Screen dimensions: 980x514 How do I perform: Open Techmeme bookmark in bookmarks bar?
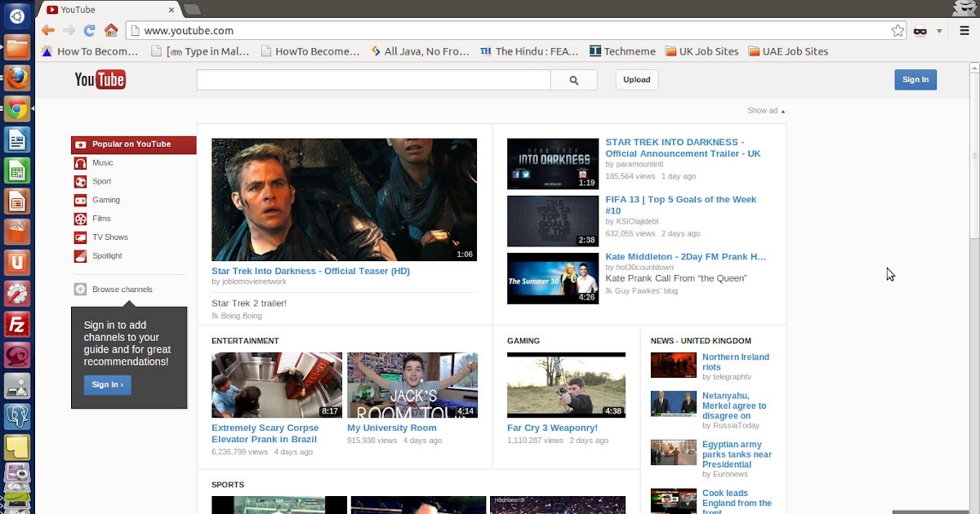[x=622, y=51]
